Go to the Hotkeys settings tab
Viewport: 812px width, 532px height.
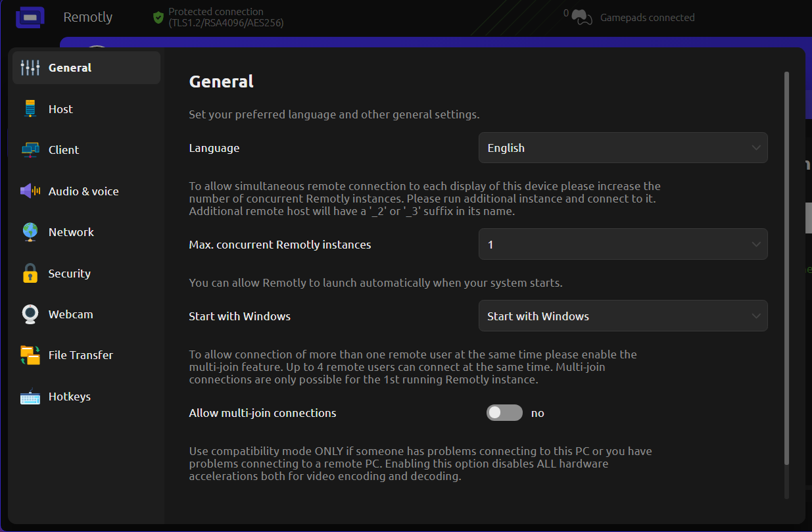coord(70,397)
